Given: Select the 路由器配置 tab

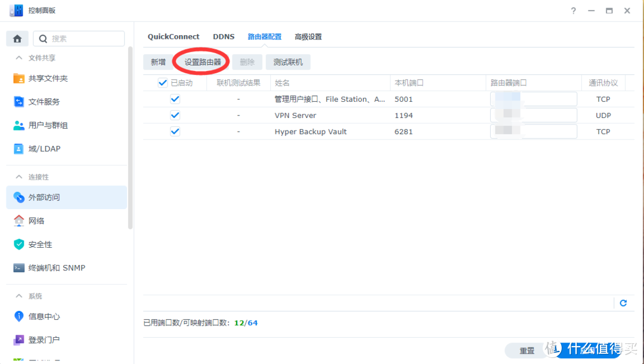Looking at the screenshot, I should 265,36.
